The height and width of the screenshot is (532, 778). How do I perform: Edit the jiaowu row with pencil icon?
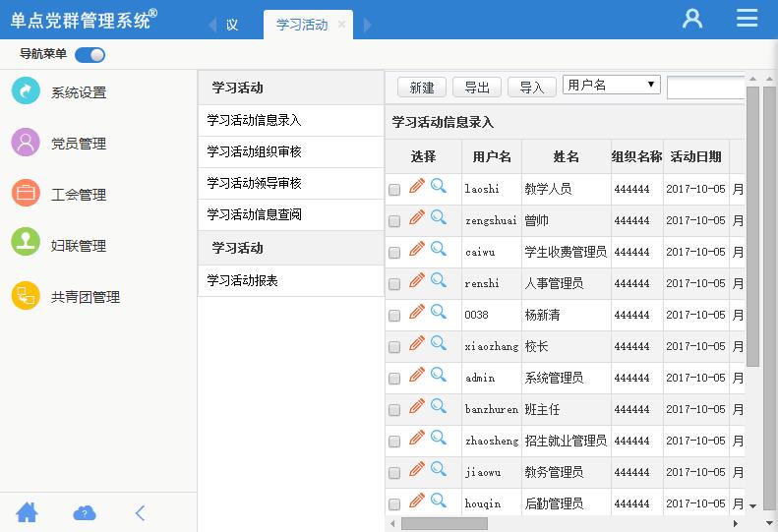pyautogui.click(x=417, y=469)
